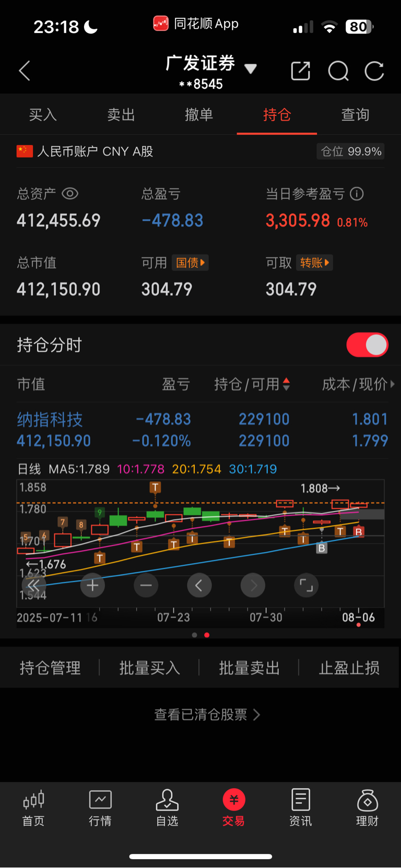Open 交易 in bottom bar
Image resolution: width=401 pixels, height=868 pixels.
(234, 807)
